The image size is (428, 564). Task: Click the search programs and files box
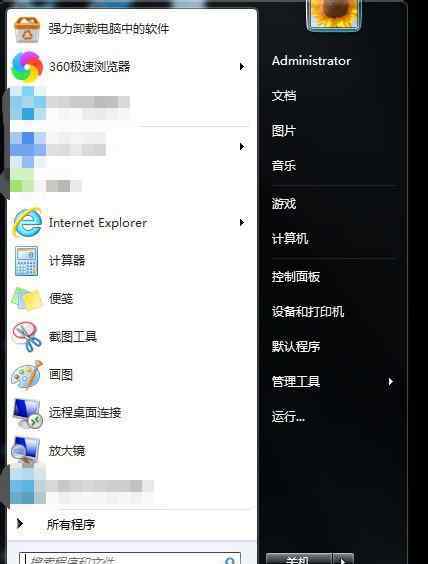tap(130, 559)
